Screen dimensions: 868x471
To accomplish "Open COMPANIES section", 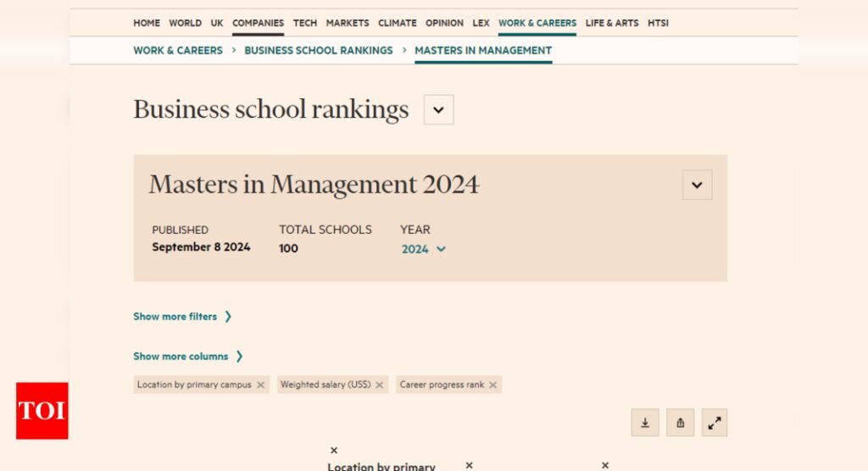I will pos(258,23).
